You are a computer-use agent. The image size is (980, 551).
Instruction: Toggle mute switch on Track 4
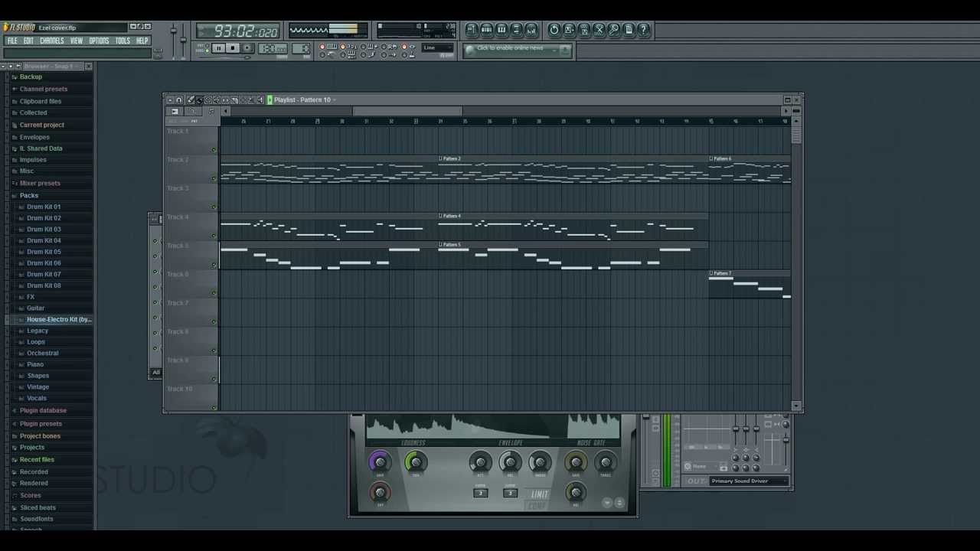click(214, 236)
